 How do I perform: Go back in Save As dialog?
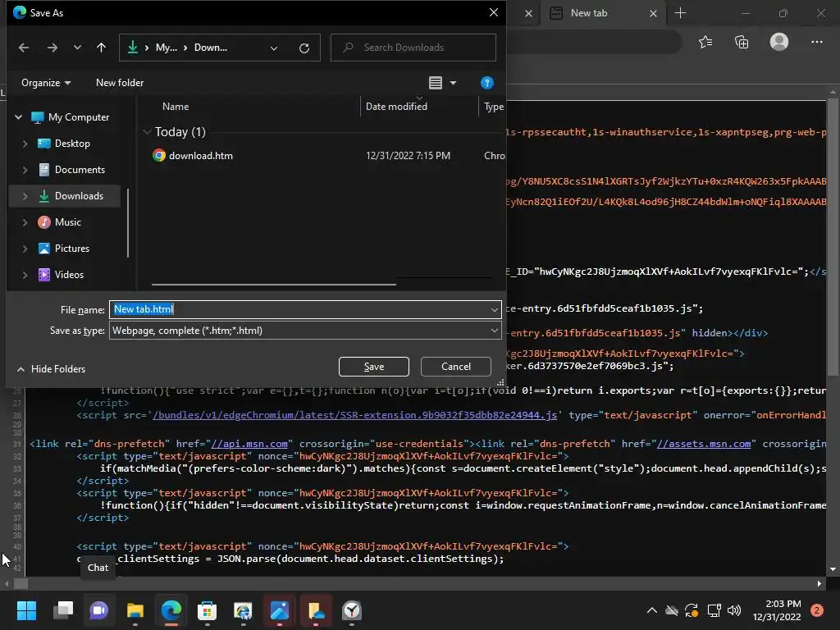pyautogui.click(x=24, y=48)
